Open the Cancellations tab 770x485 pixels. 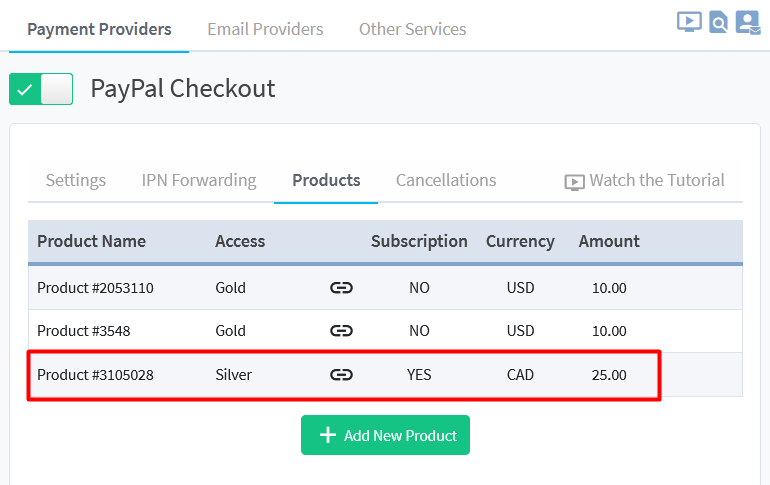[x=446, y=180]
